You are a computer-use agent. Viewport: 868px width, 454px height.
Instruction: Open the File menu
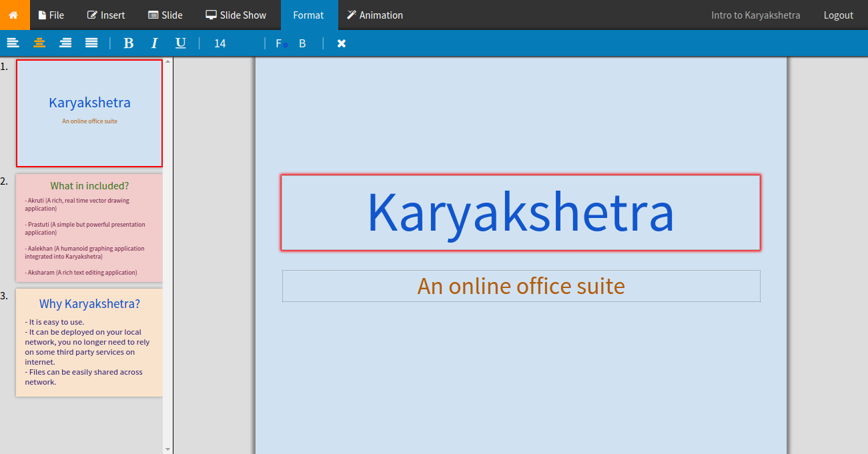(51, 14)
